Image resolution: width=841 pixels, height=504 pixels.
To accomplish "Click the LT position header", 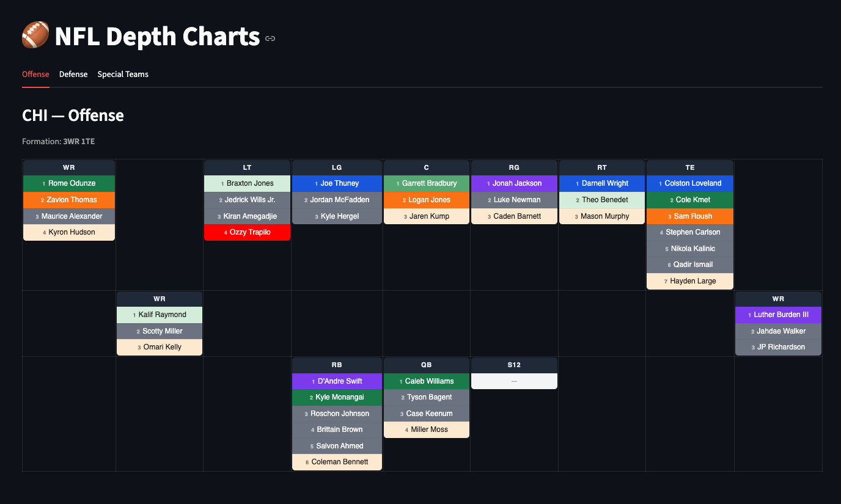I will point(247,167).
